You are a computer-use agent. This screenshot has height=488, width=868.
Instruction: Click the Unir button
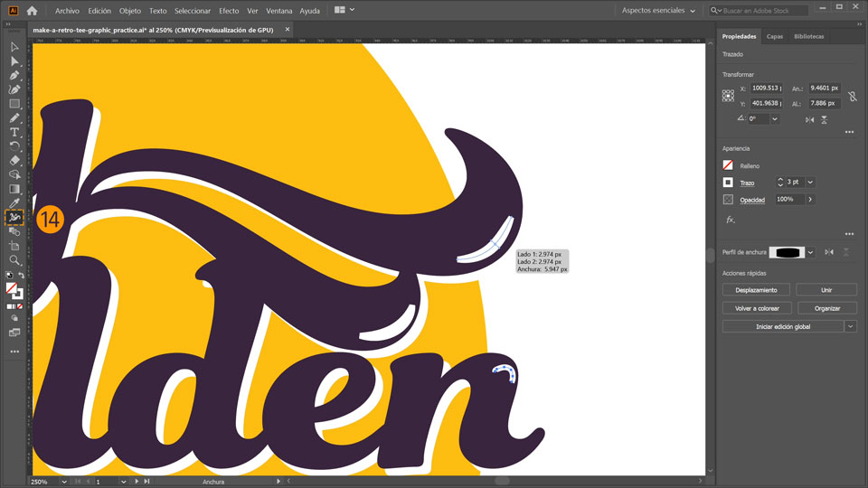tap(826, 290)
